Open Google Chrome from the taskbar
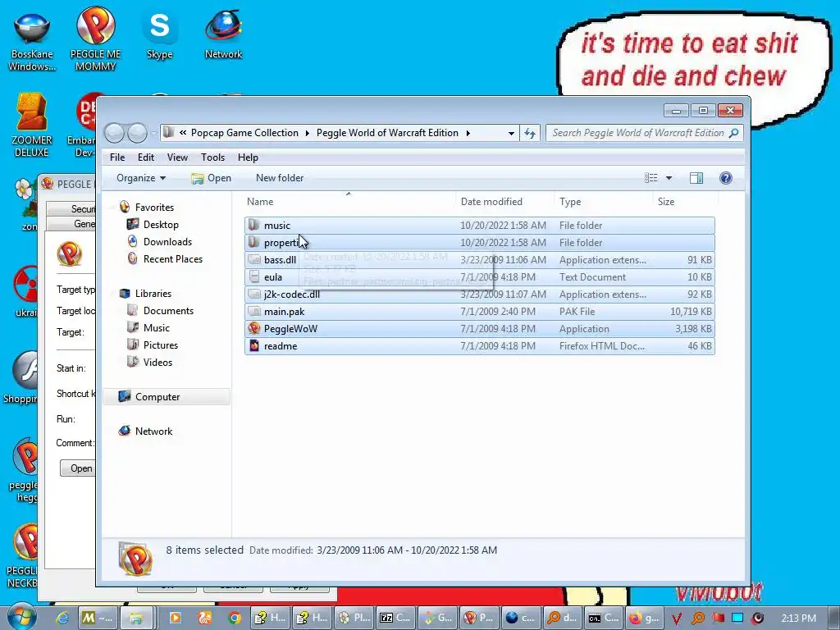Viewport: 840px width, 630px height. pos(234,618)
